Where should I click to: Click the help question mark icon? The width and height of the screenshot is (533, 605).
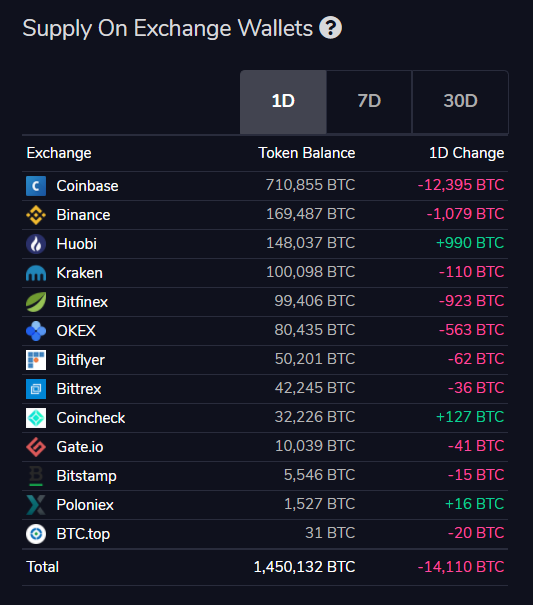(330, 28)
